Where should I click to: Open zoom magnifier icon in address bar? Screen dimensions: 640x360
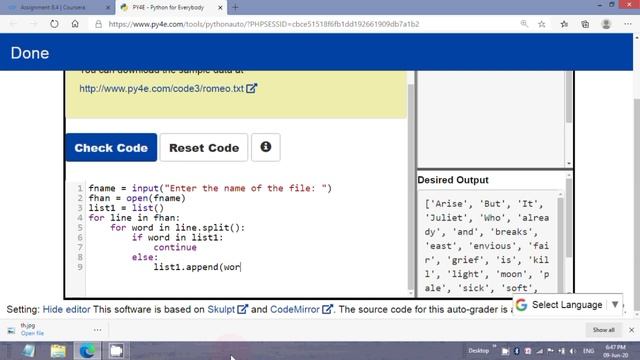click(x=524, y=24)
